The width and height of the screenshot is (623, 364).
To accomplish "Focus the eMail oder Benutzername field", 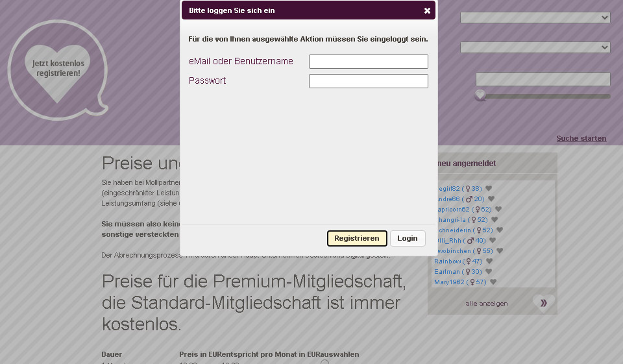I will [x=368, y=62].
